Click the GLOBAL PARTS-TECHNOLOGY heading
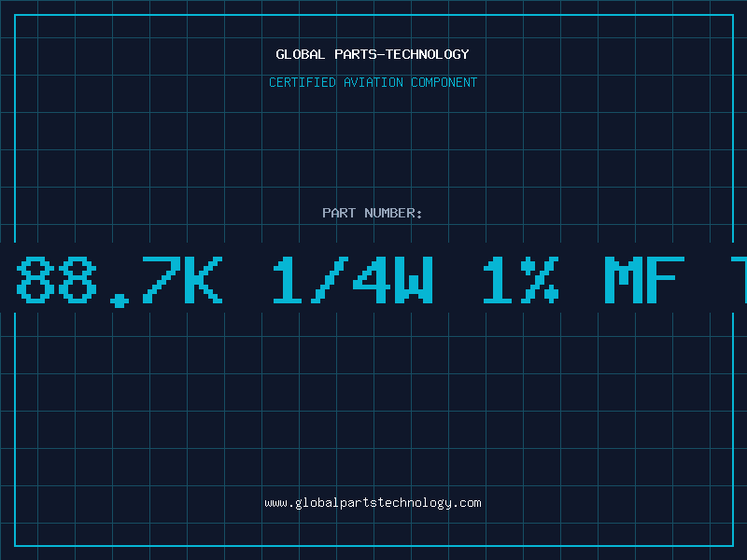This screenshot has width=747, height=560. [373, 54]
